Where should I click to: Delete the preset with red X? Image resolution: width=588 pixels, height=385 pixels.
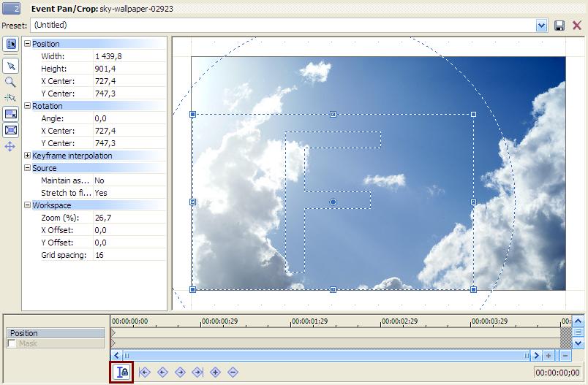576,26
